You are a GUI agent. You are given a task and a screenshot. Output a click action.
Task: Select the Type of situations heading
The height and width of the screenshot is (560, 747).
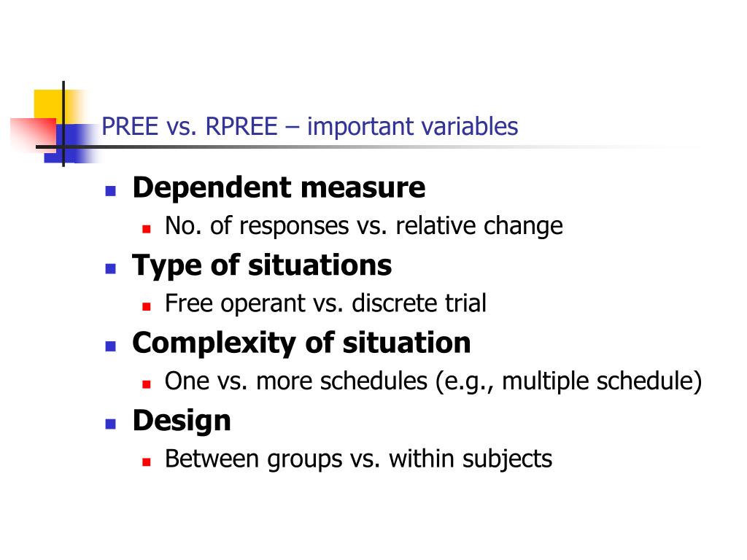[x=262, y=265]
